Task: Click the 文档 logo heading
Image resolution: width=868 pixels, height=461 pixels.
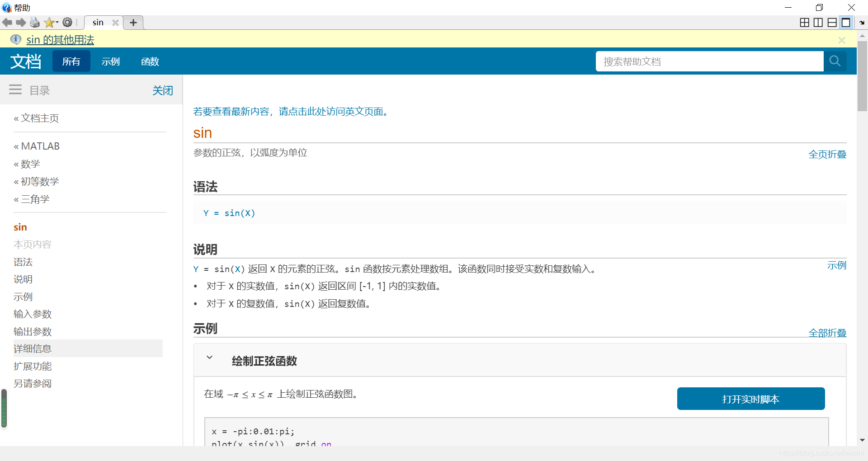Action: [x=26, y=61]
